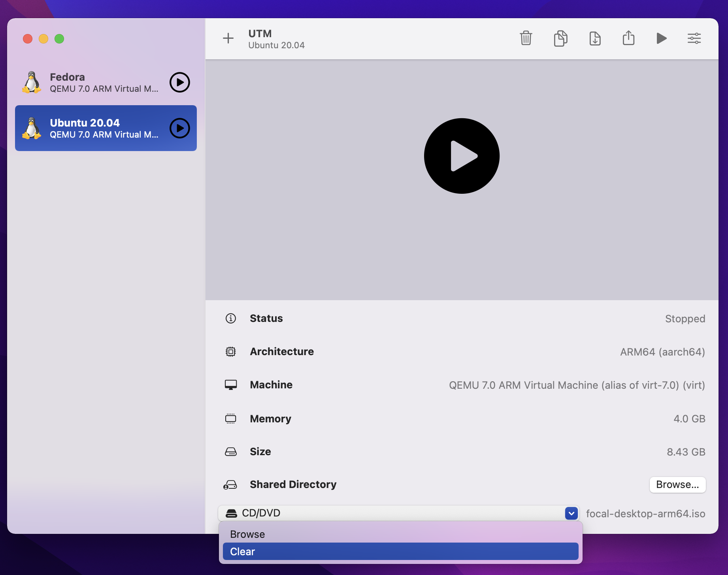Select the Fedora virtual machine entry
Image resolution: width=728 pixels, height=575 pixels.
106,82
